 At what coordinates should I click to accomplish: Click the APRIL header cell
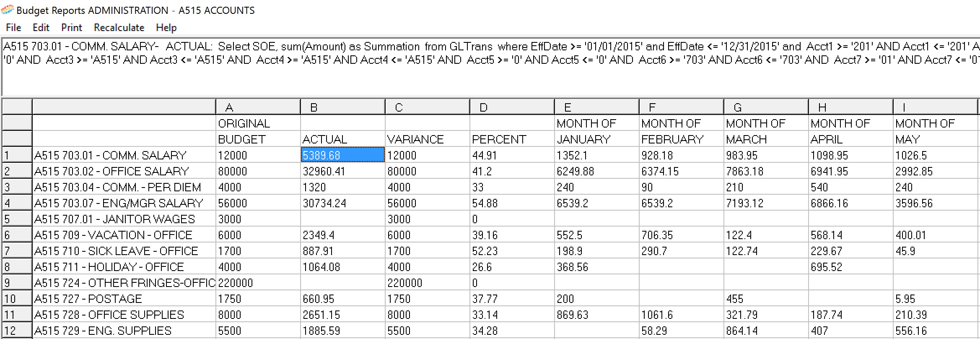[x=850, y=139]
